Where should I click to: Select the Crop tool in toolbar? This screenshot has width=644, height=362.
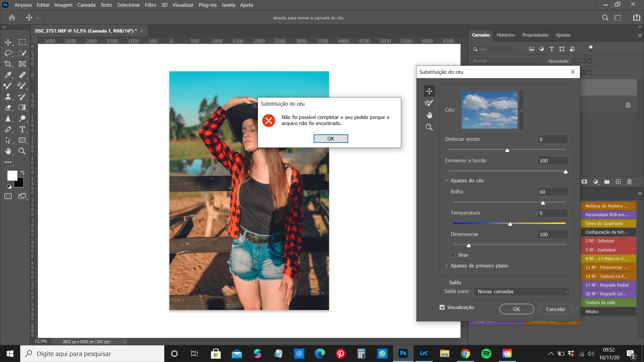(8, 64)
